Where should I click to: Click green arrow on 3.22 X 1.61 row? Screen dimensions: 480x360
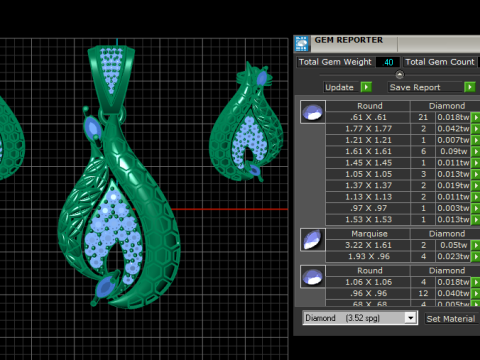pos(475,245)
